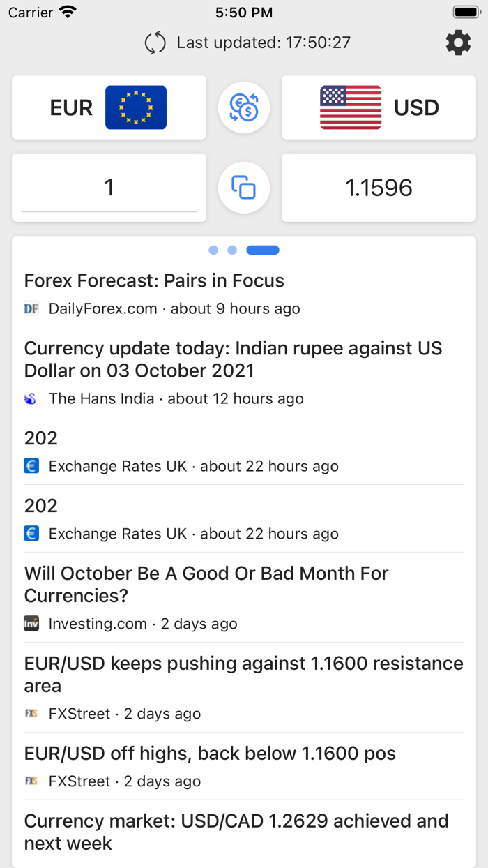Open the EUR/USD resistance area article

click(243, 674)
